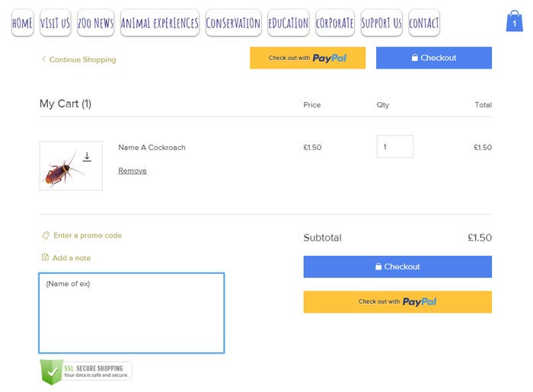Open Zoo News page
This screenshot has width=533, height=392.
coord(95,23)
